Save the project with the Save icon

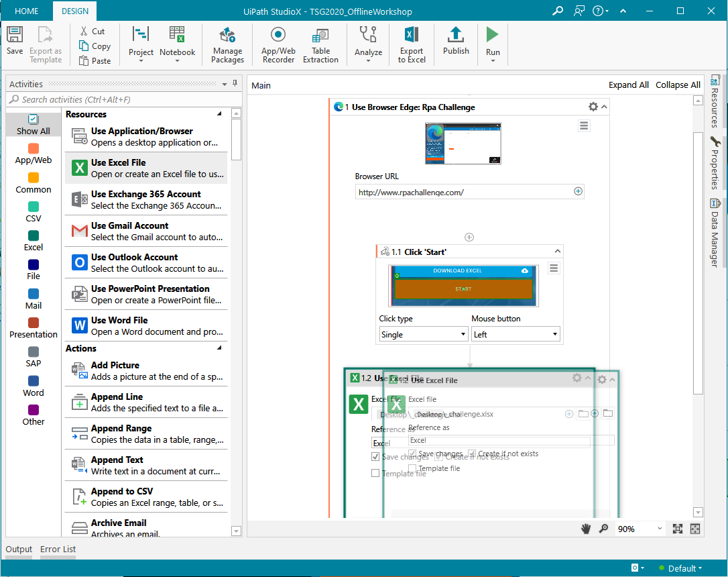[14, 40]
